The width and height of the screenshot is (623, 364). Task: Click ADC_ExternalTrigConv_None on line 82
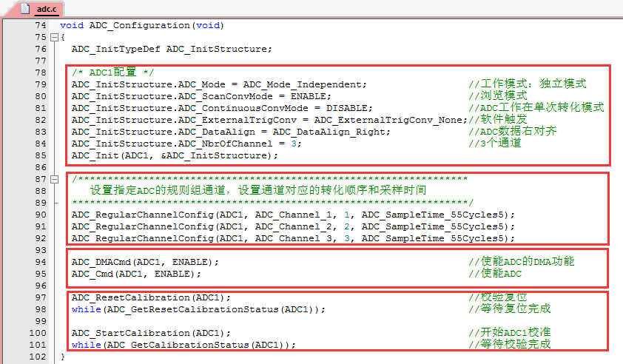[x=390, y=120]
